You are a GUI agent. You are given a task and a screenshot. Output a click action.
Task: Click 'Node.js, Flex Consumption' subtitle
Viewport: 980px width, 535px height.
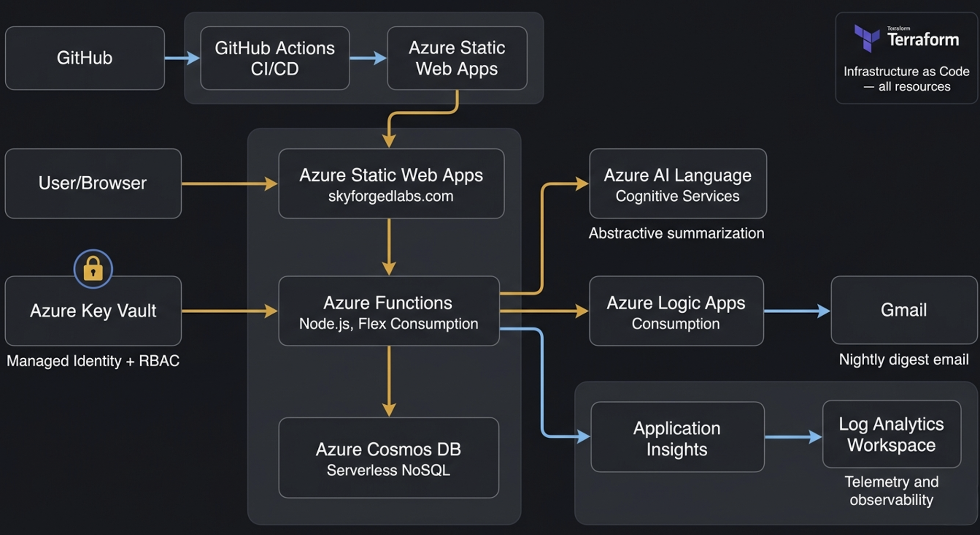pos(389,324)
